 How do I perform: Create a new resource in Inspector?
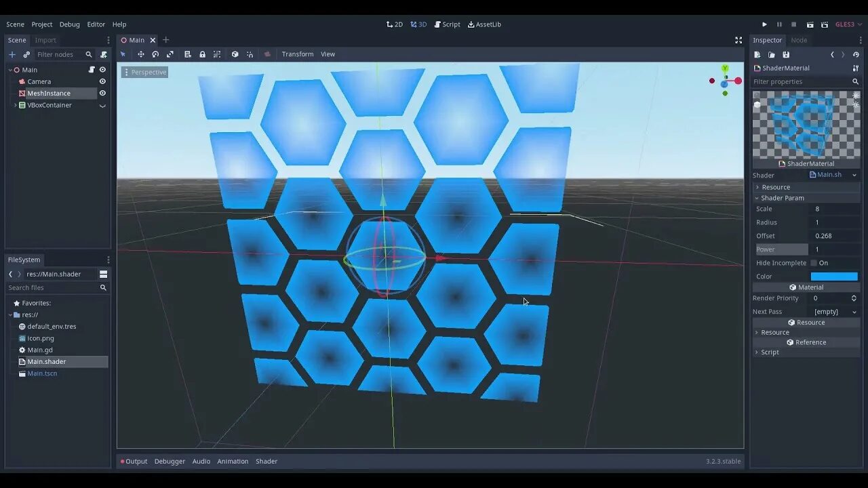[757, 55]
